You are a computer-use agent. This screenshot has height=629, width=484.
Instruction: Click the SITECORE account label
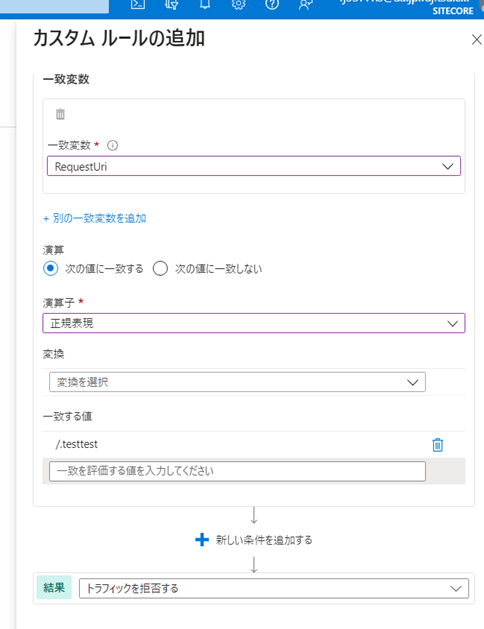453,11
